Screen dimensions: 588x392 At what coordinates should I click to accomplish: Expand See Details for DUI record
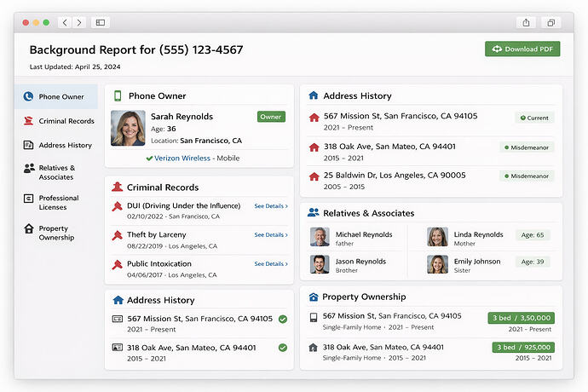[271, 206]
